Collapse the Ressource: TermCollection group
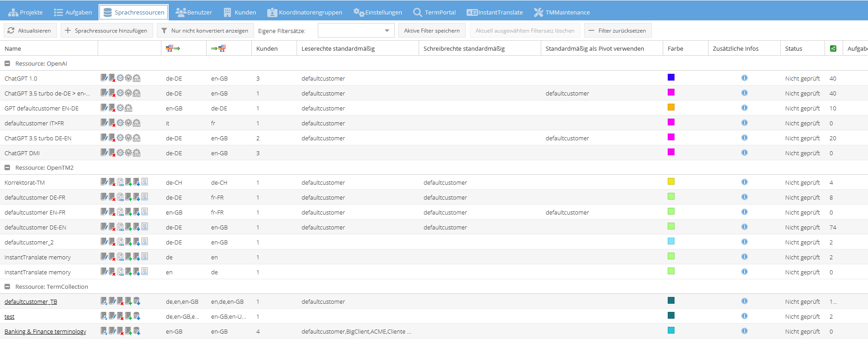The height and width of the screenshot is (349, 868). pos(7,287)
